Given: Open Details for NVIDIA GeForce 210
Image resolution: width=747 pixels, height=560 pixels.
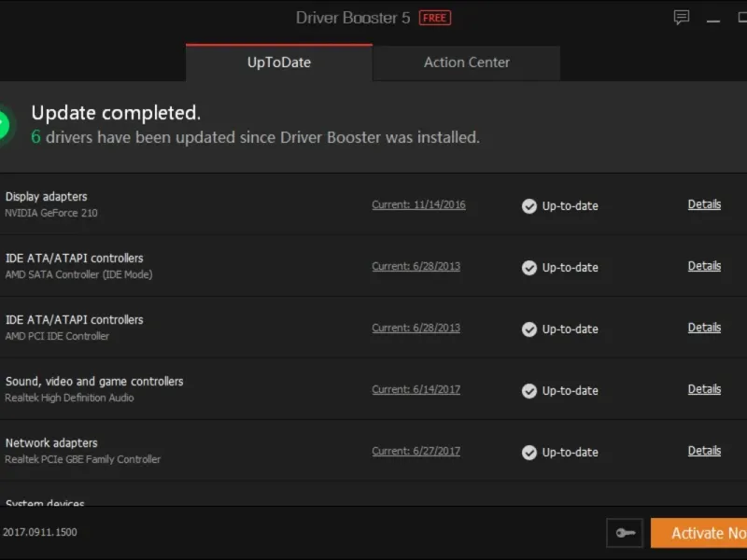Looking at the screenshot, I should (704, 204).
